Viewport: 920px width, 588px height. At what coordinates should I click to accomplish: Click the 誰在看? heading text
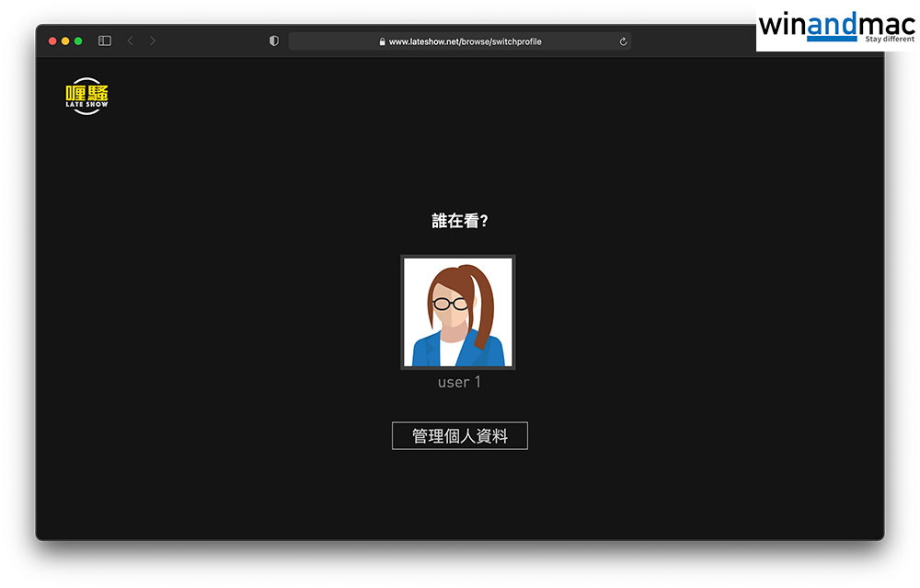459,221
